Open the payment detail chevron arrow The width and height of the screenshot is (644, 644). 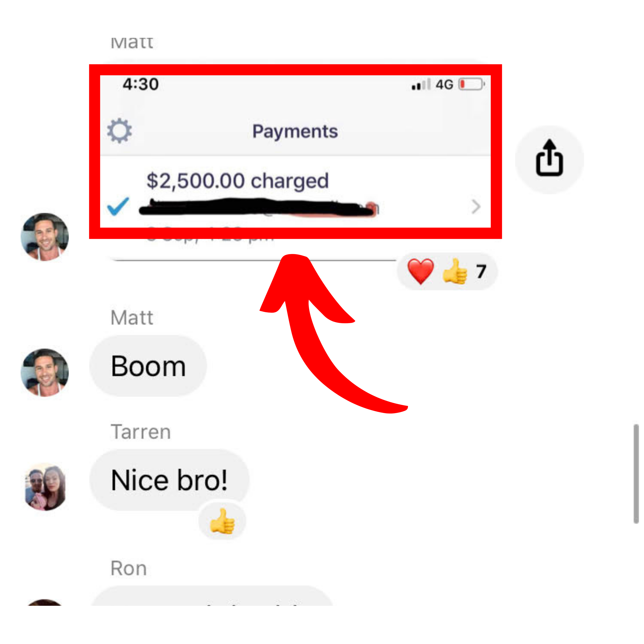point(476,207)
